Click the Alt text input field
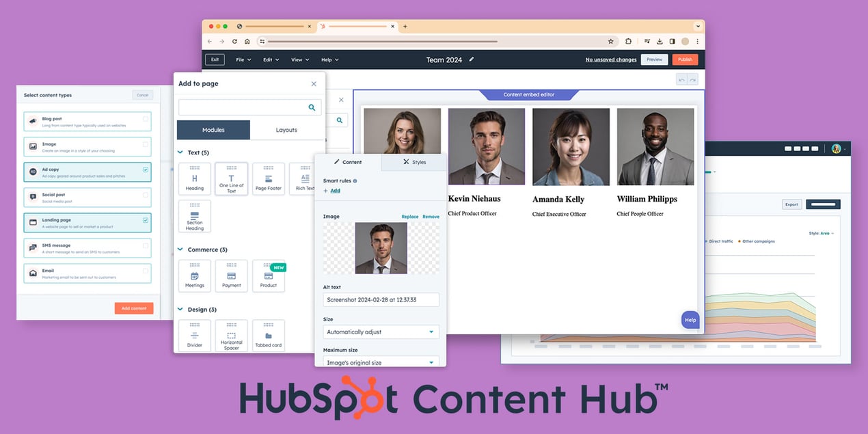The width and height of the screenshot is (868, 434). (x=381, y=299)
